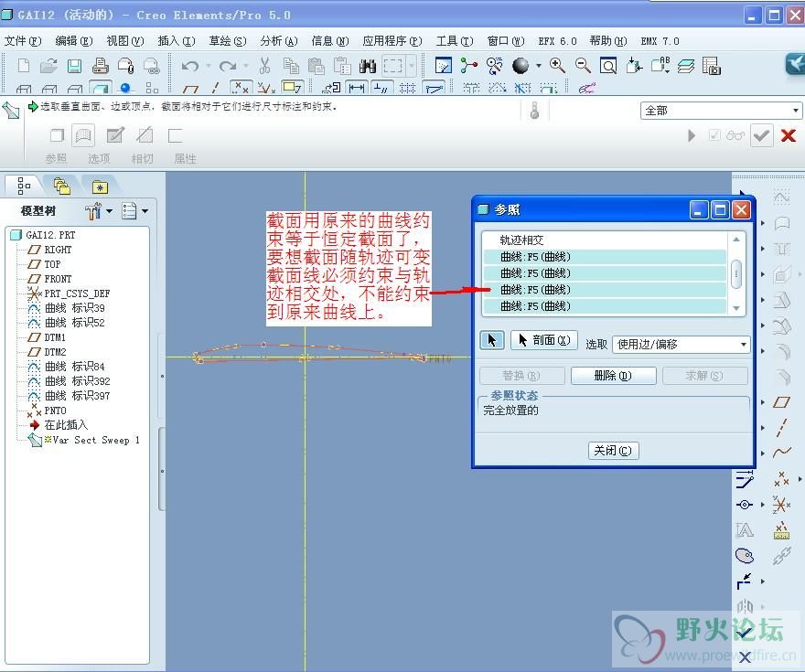Expand the model tree show dropdown arrow

point(145,211)
